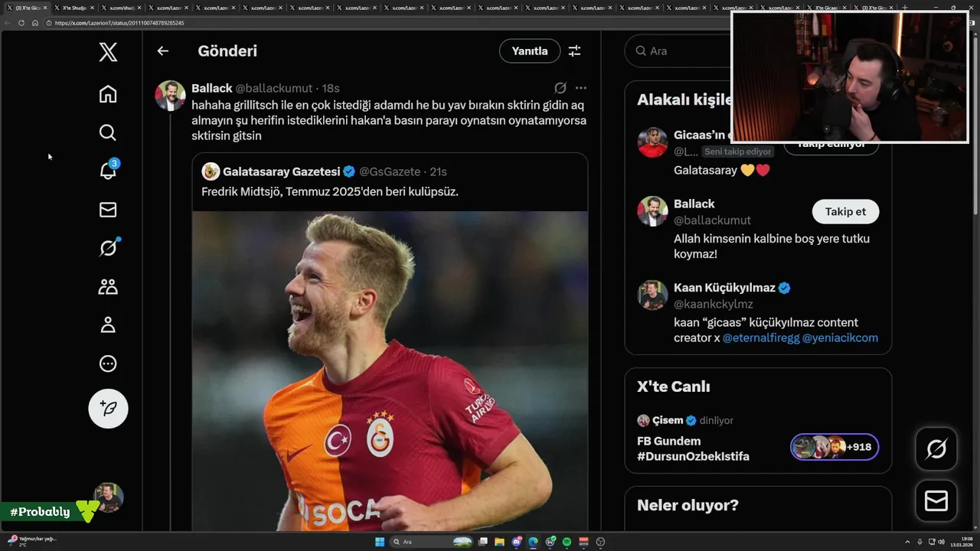Open Kaan Küçükyılmaz profile in sidebar
The image size is (980, 551).
(724, 288)
